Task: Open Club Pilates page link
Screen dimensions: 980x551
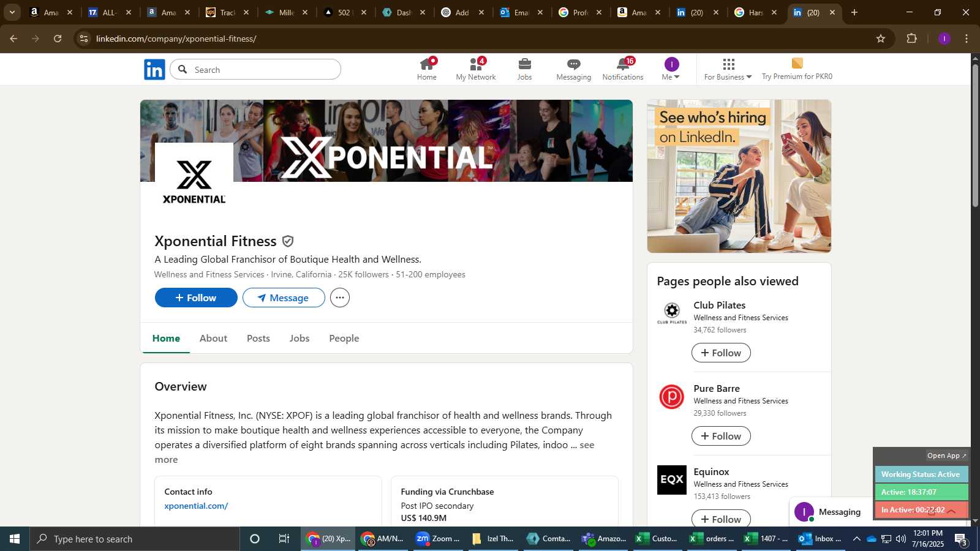Action: (x=719, y=305)
